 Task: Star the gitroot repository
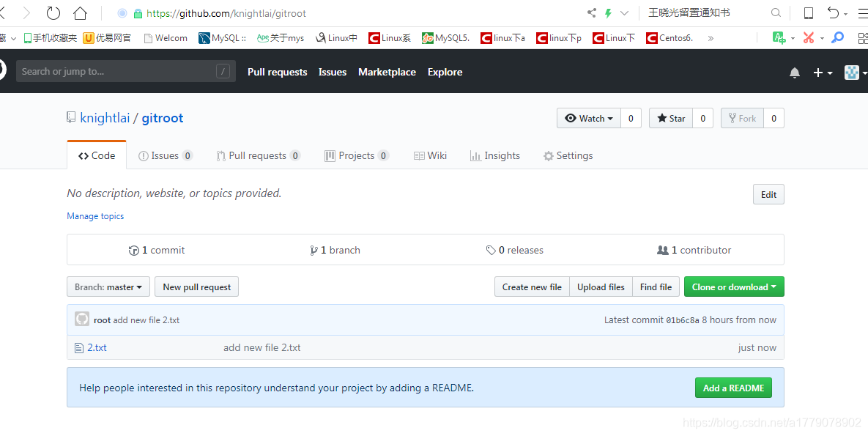point(671,118)
